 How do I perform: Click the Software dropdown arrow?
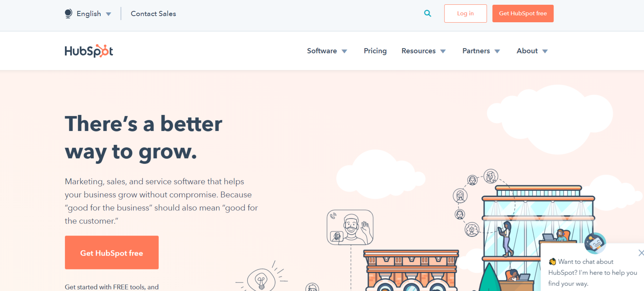click(x=344, y=51)
